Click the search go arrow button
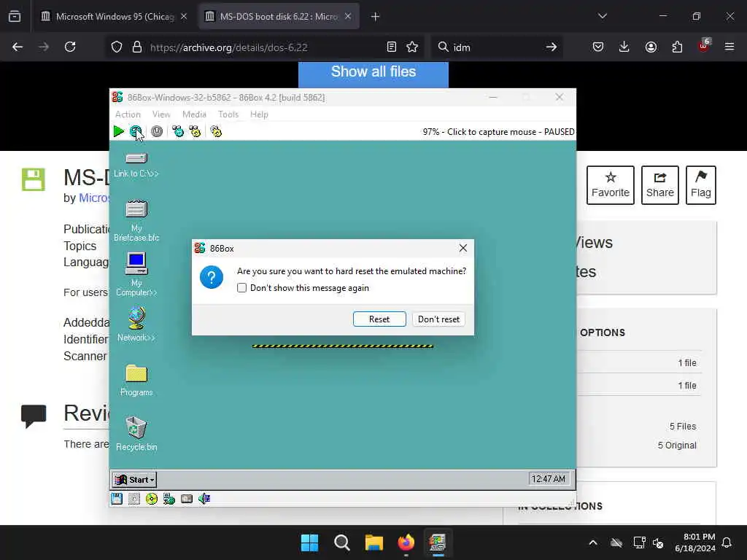747x560 pixels. coord(551,47)
